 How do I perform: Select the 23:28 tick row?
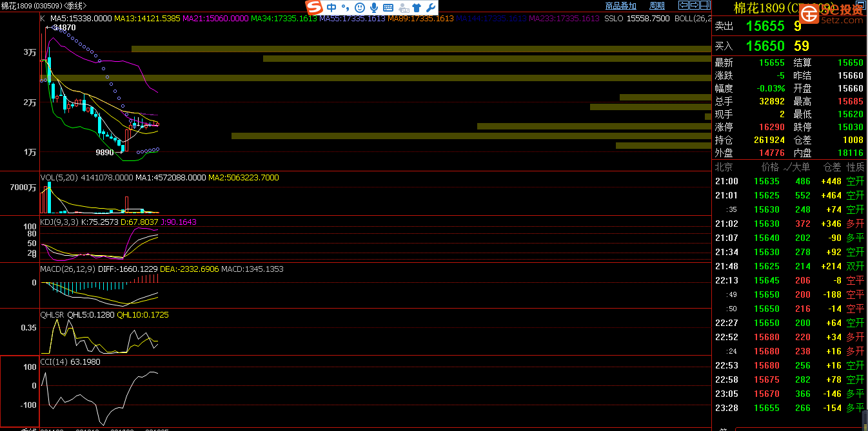pos(790,408)
